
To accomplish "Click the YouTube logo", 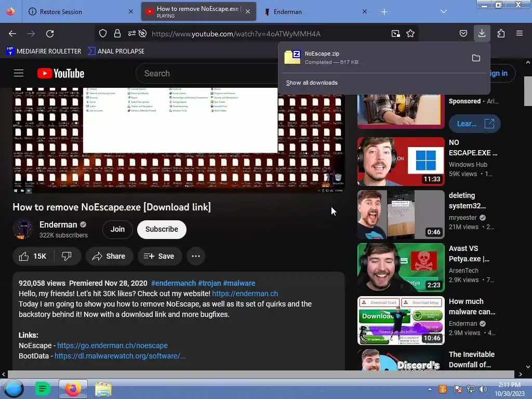I will [x=61, y=73].
